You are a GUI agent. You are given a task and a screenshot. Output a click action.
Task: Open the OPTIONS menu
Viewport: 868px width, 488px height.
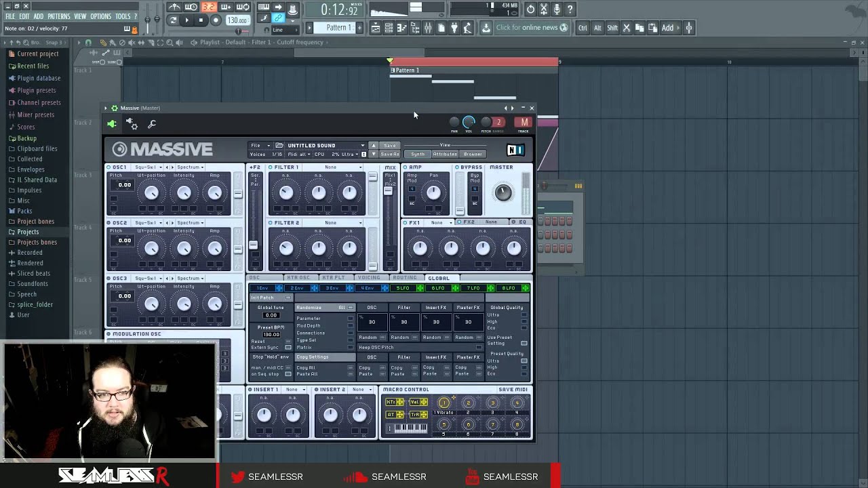click(100, 16)
